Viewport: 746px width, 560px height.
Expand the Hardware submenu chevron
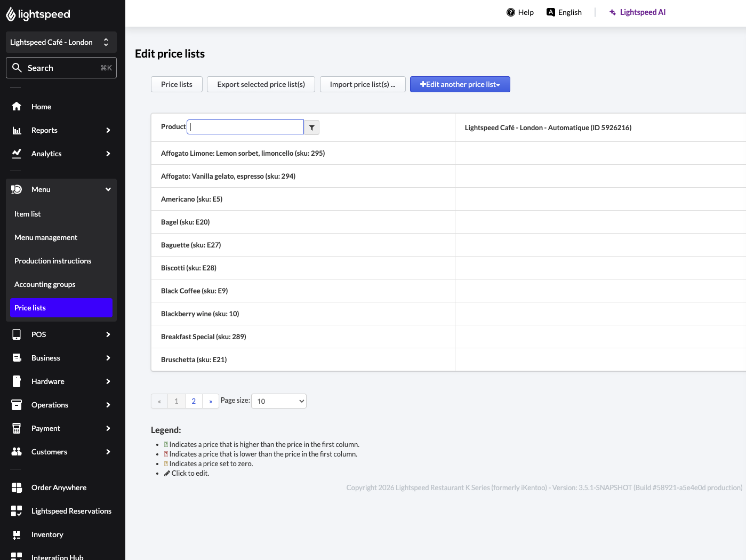pos(108,381)
